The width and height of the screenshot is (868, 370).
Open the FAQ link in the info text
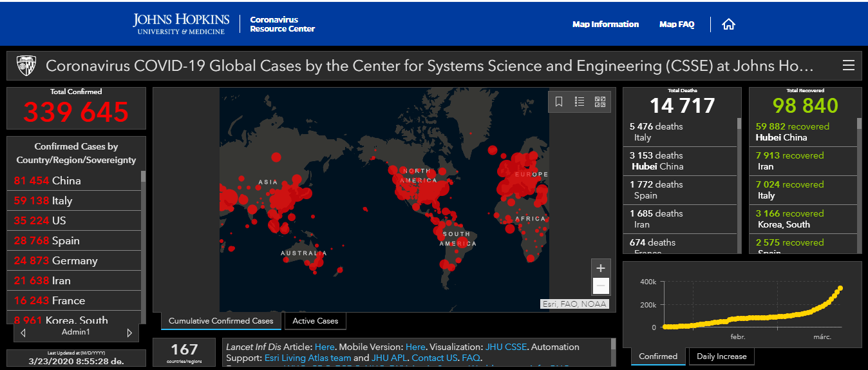coord(471,358)
